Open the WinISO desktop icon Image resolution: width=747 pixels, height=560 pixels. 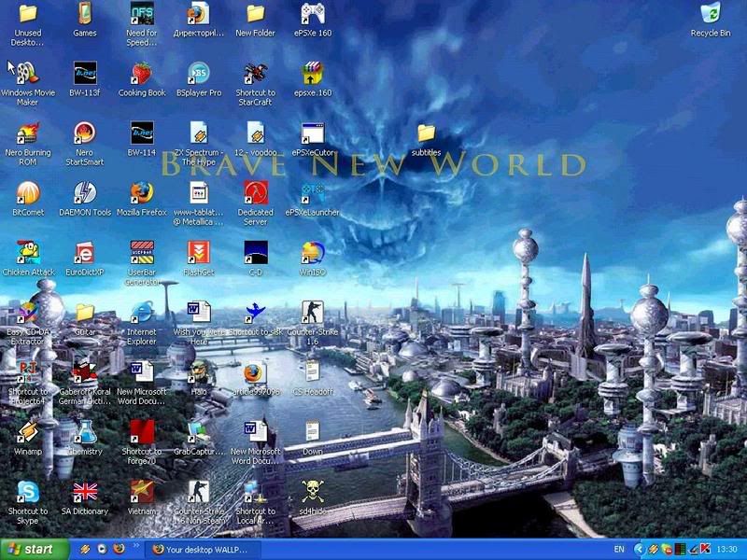[313, 253]
